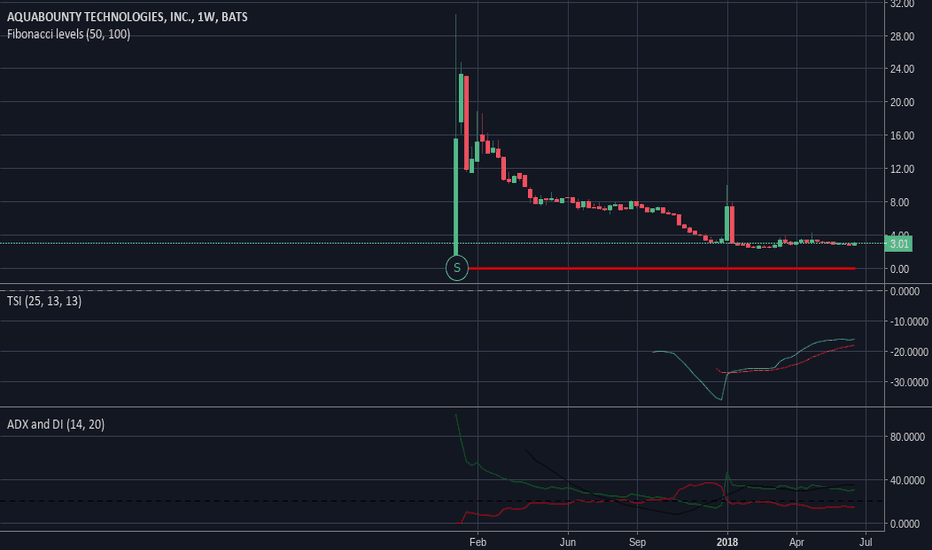This screenshot has height=550, width=932.
Task: Click the 20.00 price scale value
Action: (902, 102)
